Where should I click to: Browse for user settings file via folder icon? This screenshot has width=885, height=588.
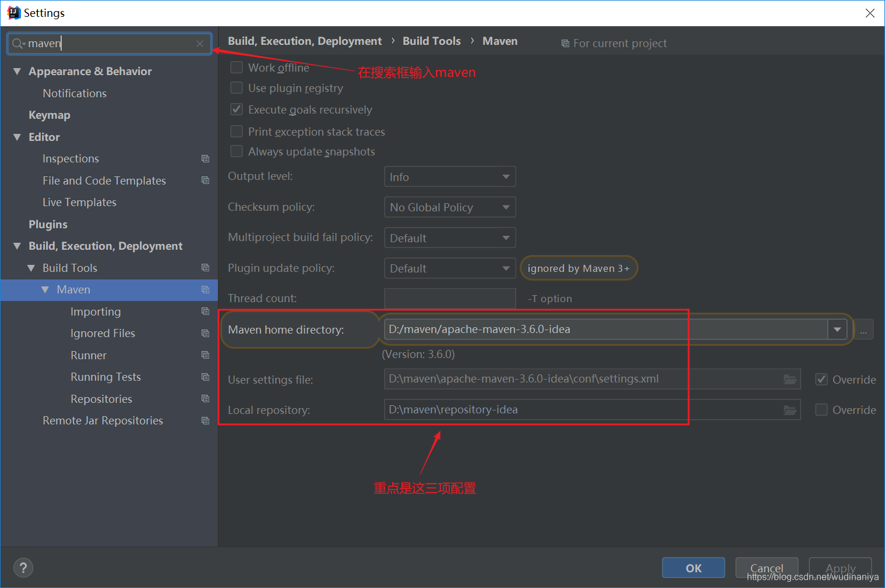790,380
